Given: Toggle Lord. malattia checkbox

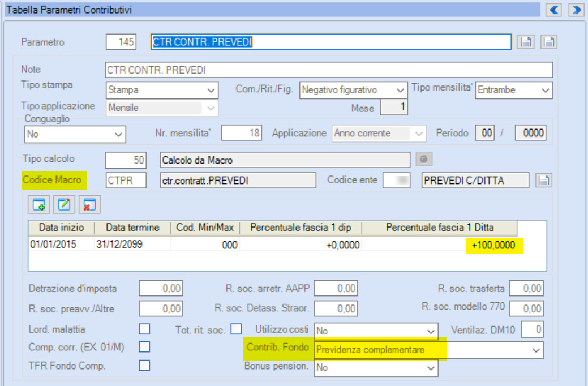Looking at the screenshot, I should coord(144,329).
